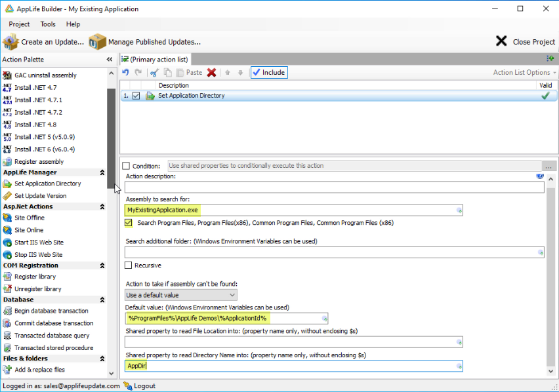Collapse the COM Registration group
Viewport: 559px width, 392px height.
[102, 265]
